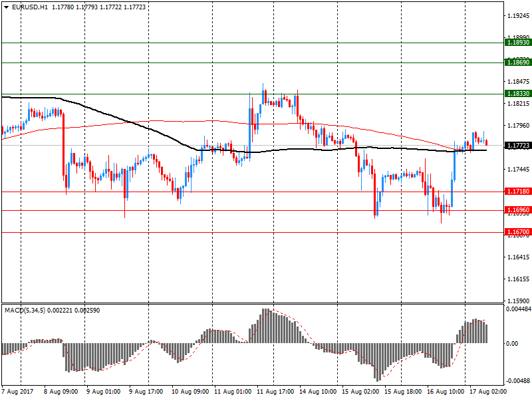Click the 1.17445 price axis value
The image size is (532, 399).
pyautogui.click(x=518, y=170)
